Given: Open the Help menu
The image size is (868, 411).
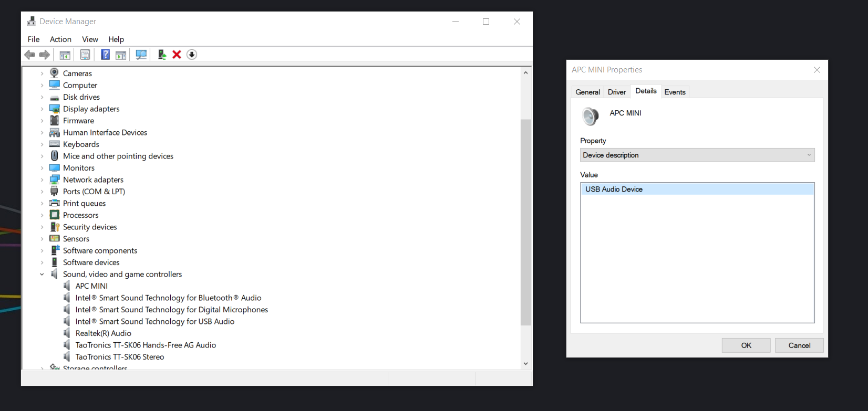Looking at the screenshot, I should coord(116,39).
